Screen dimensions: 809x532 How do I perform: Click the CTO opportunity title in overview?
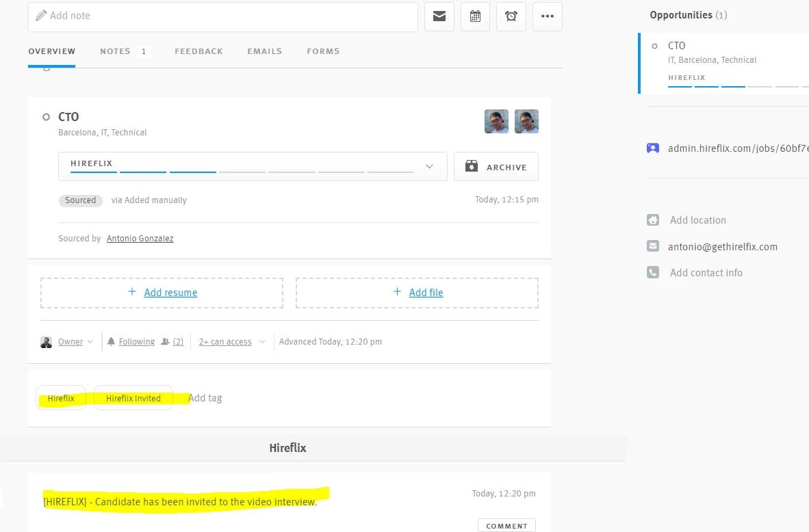(68, 117)
